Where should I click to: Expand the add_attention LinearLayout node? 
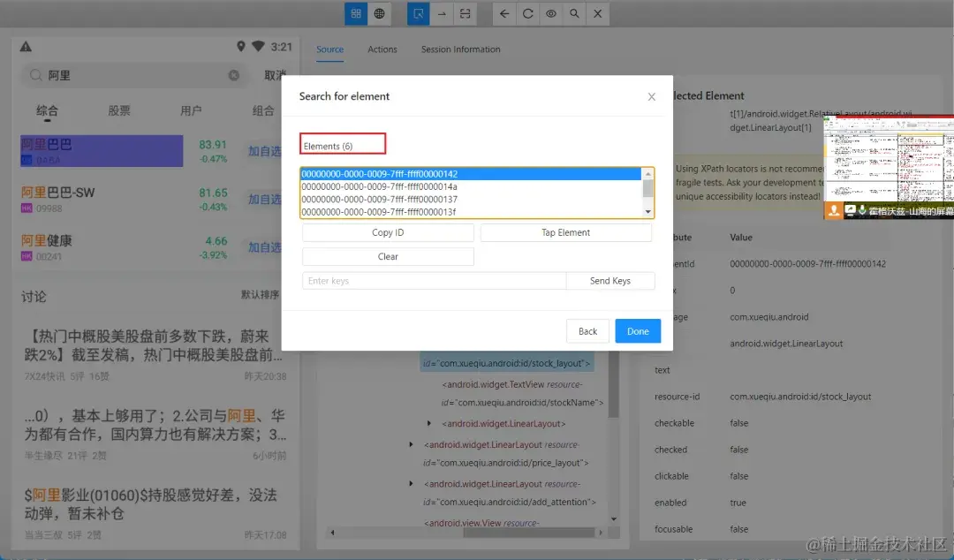412,483
